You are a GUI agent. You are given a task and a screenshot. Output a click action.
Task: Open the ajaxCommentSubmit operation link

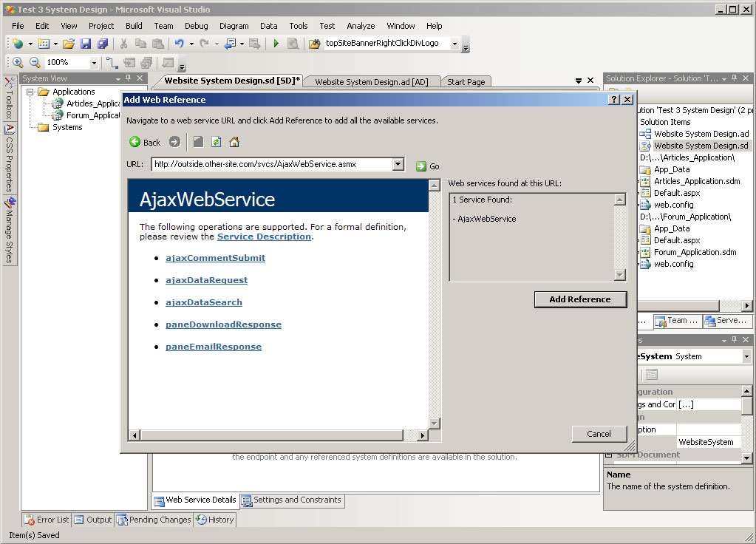click(x=215, y=258)
